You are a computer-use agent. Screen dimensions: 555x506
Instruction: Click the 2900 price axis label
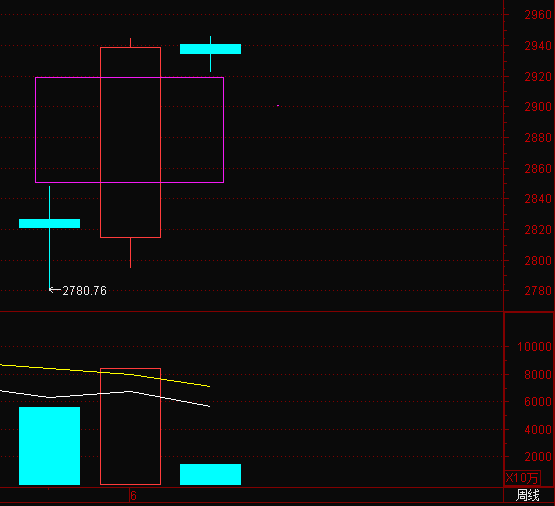[538, 107]
